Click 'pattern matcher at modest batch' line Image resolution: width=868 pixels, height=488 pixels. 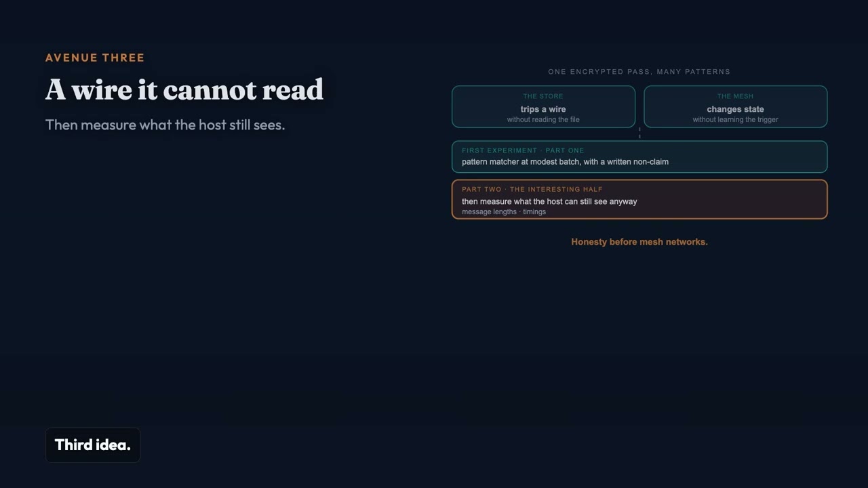[x=566, y=162]
